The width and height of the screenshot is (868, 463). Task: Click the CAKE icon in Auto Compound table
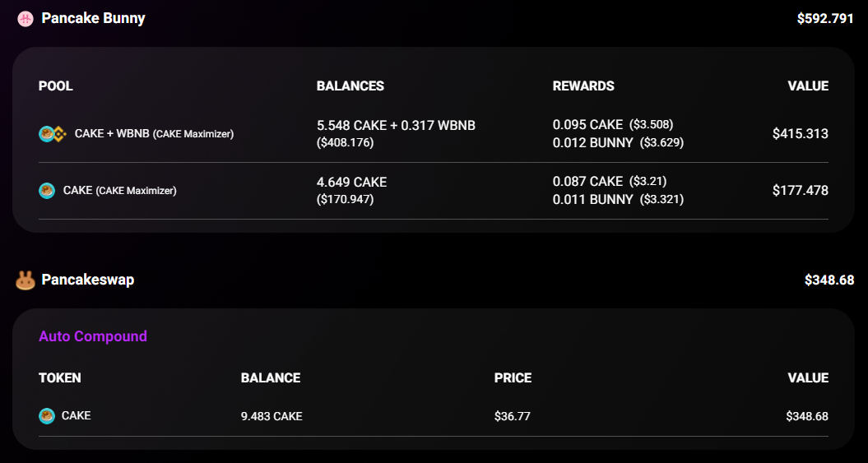(47, 416)
